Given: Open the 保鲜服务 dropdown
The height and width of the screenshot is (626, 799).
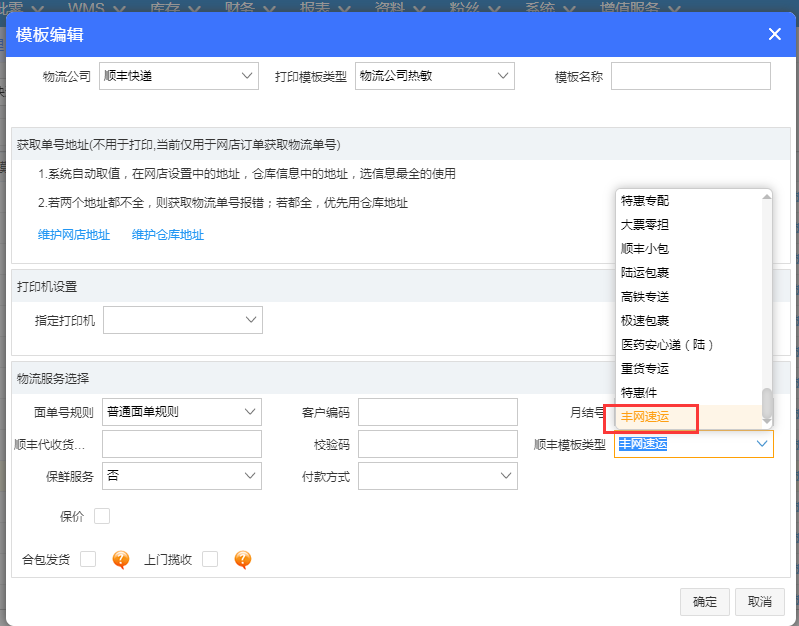Looking at the screenshot, I should [x=182, y=476].
